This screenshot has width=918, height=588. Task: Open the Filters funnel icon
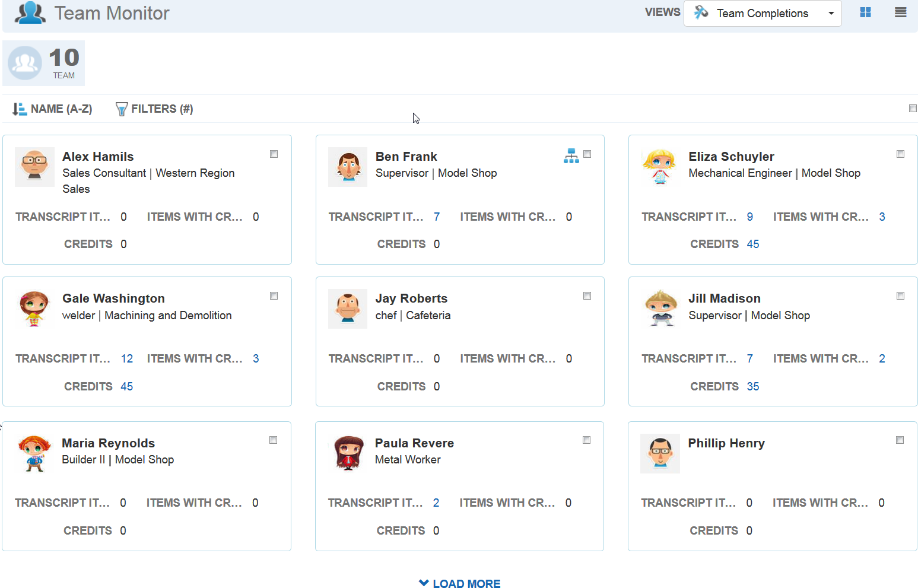[122, 109]
